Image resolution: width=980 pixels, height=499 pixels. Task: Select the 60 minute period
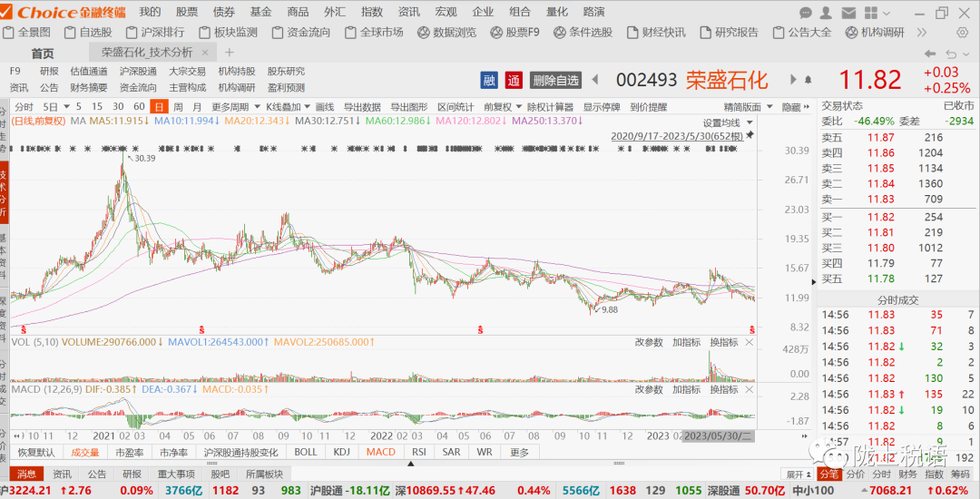tap(139, 107)
